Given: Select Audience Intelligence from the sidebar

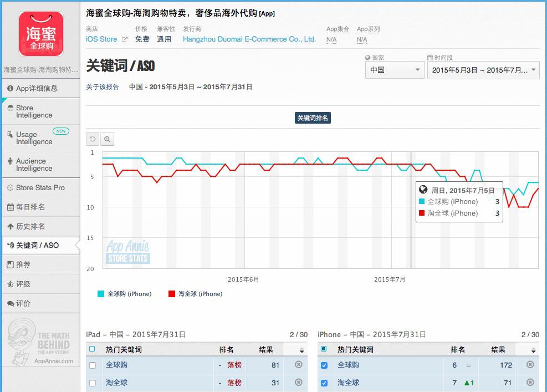Looking at the screenshot, I should [x=33, y=164].
